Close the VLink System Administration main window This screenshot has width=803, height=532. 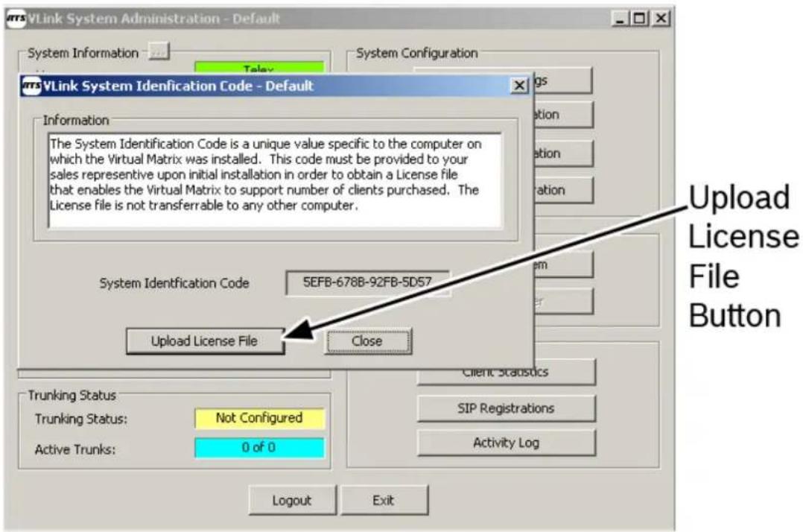click(x=661, y=19)
